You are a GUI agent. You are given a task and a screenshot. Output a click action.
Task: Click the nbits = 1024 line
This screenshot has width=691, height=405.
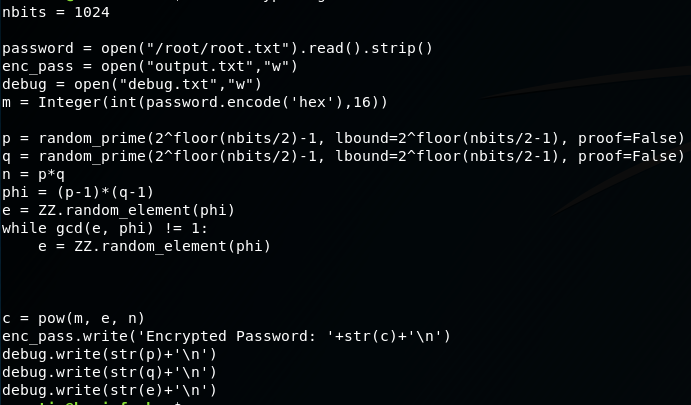pos(56,12)
